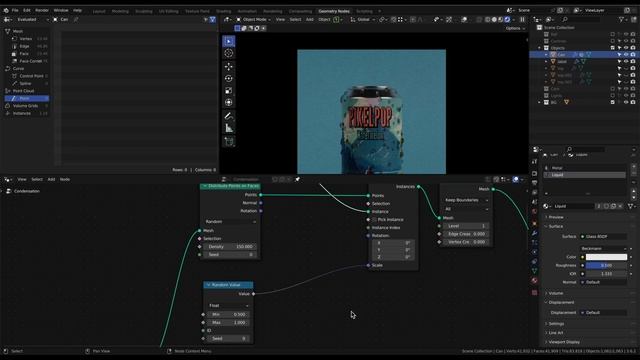The height and width of the screenshot is (360, 640).
Task: Activate the Cursor tool in the viewport toolbar
Action: 229,53
